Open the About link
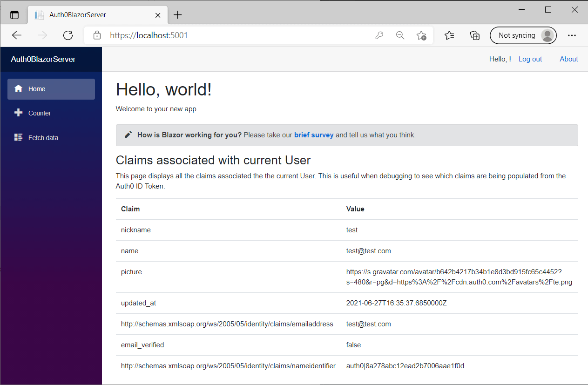This screenshot has width=588, height=385. pyautogui.click(x=569, y=59)
